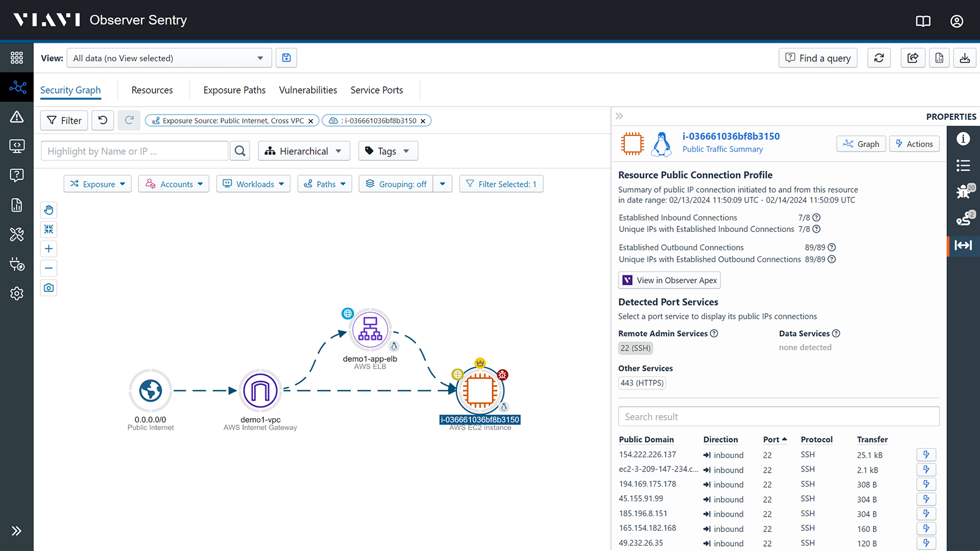980x551 pixels.
Task: Open the View dropdown
Action: 169,58
